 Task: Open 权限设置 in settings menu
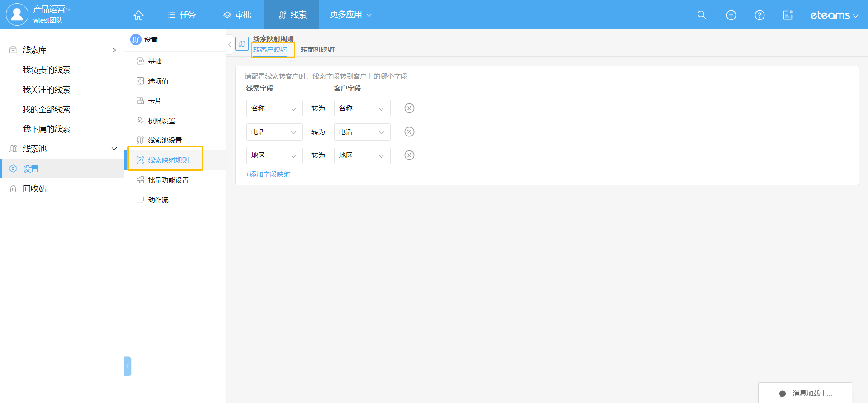(x=161, y=121)
